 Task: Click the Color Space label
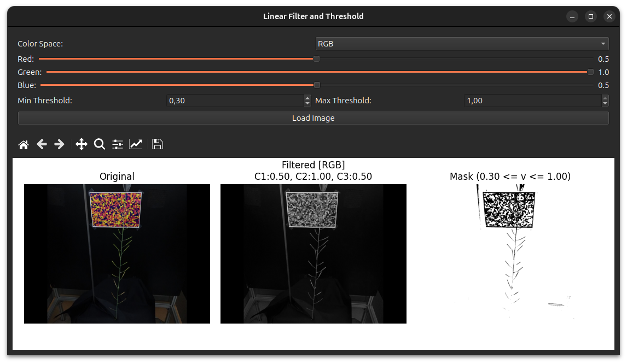tap(40, 44)
